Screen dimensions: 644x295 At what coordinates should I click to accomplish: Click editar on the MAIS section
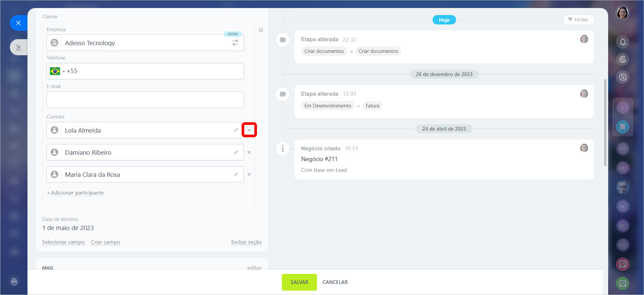pos(254,268)
